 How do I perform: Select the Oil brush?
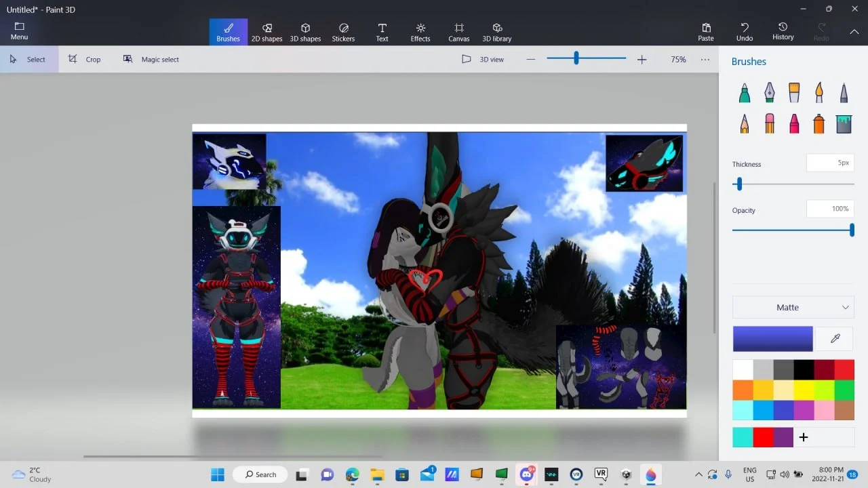coord(794,93)
